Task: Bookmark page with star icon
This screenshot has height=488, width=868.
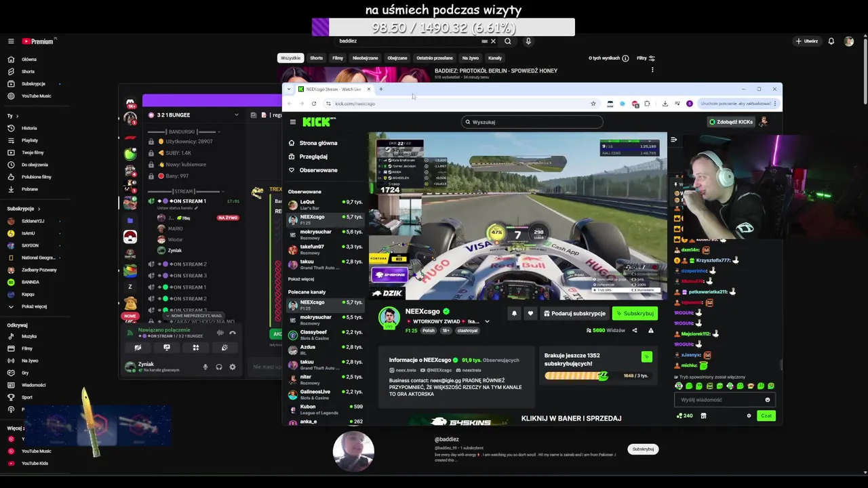Action: click(x=593, y=104)
